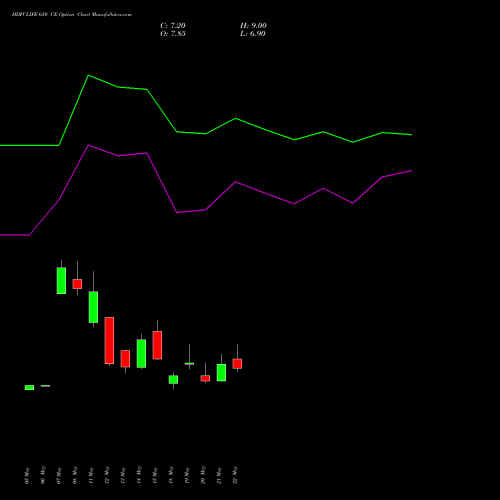Screen dimensions: 500x500
Task: Select the green candle above 14 May
Action: [x=141, y=353]
